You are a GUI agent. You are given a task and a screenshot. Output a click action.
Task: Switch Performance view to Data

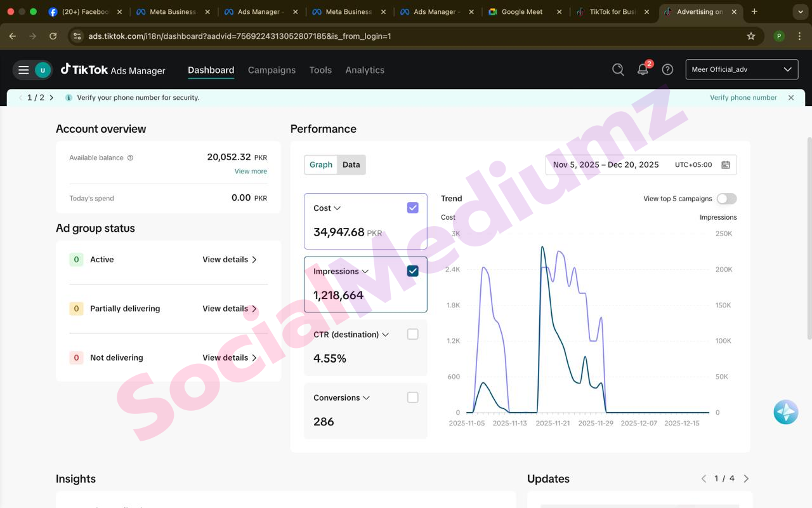coord(351,164)
